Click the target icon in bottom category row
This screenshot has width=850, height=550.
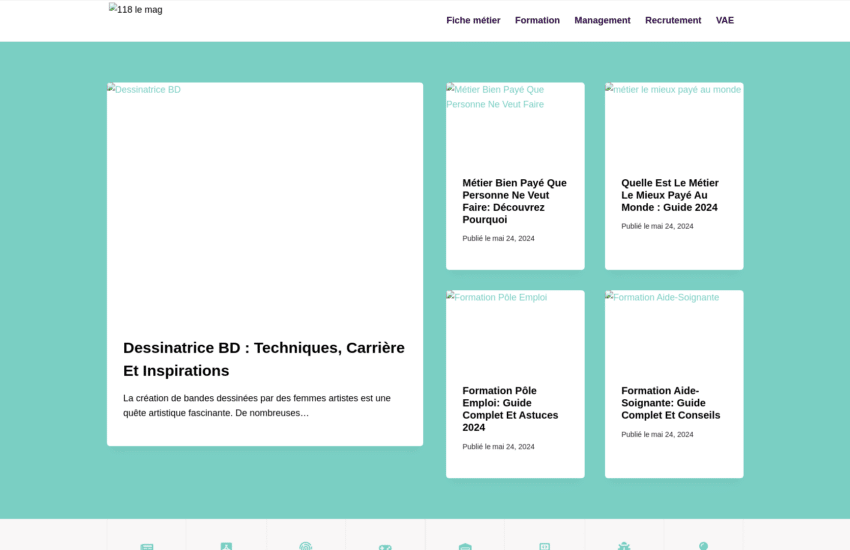click(306, 546)
